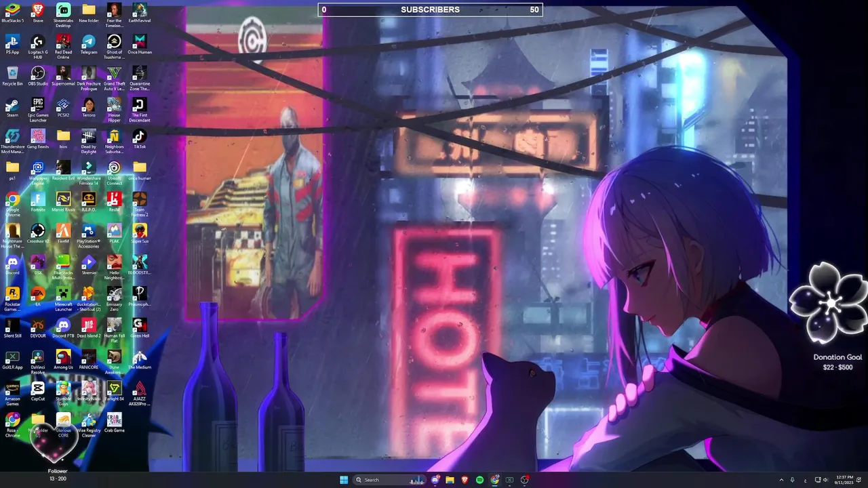Select the Amazon Games icon
Viewport: 868px width, 488px height.
(x=12, y=388)
